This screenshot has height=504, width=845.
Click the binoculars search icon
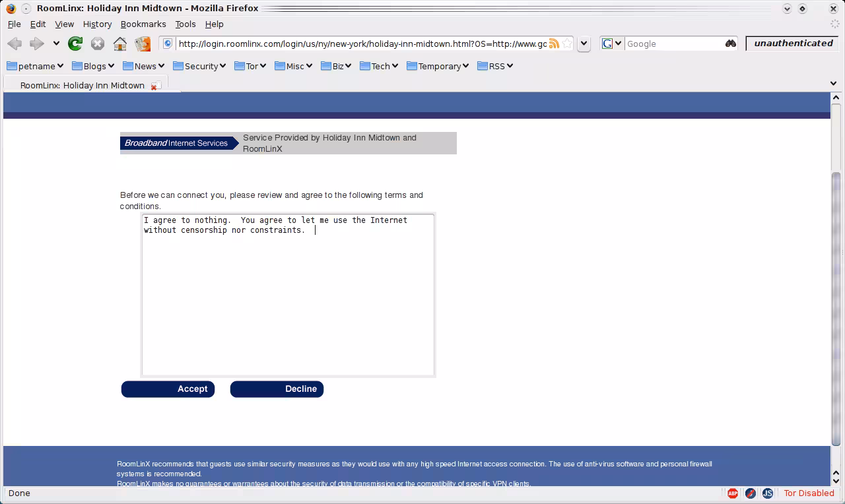tap(731, 44)
